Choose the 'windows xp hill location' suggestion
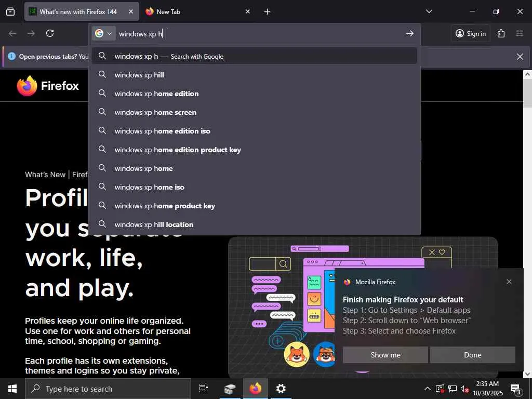 pyautogui.click(x=255, y=224)
